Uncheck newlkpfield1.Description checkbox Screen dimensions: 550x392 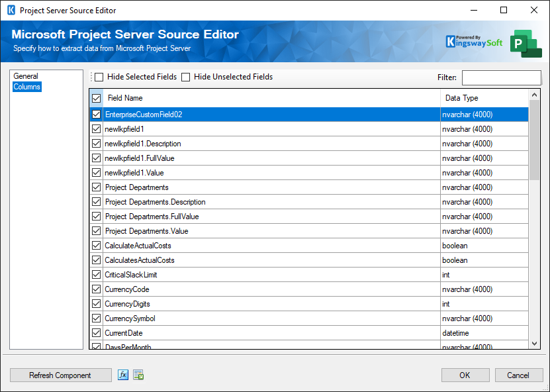96,144
